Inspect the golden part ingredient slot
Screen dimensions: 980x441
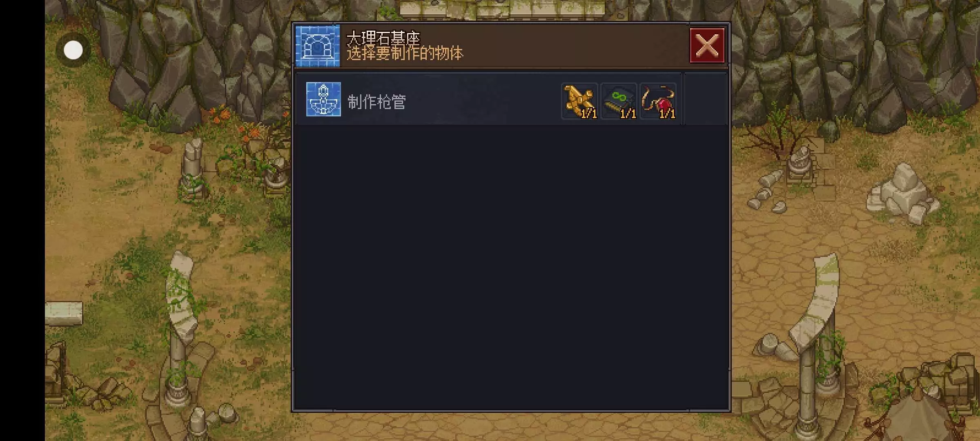[579, 101]
